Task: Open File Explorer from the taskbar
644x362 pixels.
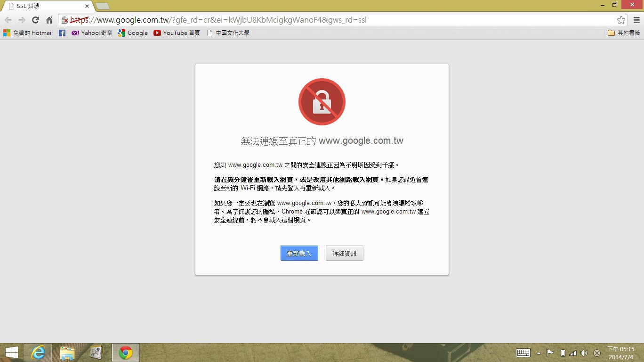Action: coord(67,353)
